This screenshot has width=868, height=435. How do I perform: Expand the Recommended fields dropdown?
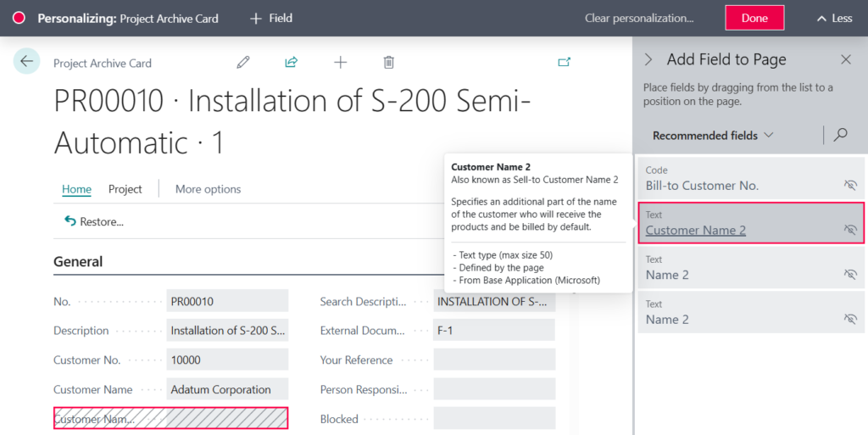coord(713,136)
